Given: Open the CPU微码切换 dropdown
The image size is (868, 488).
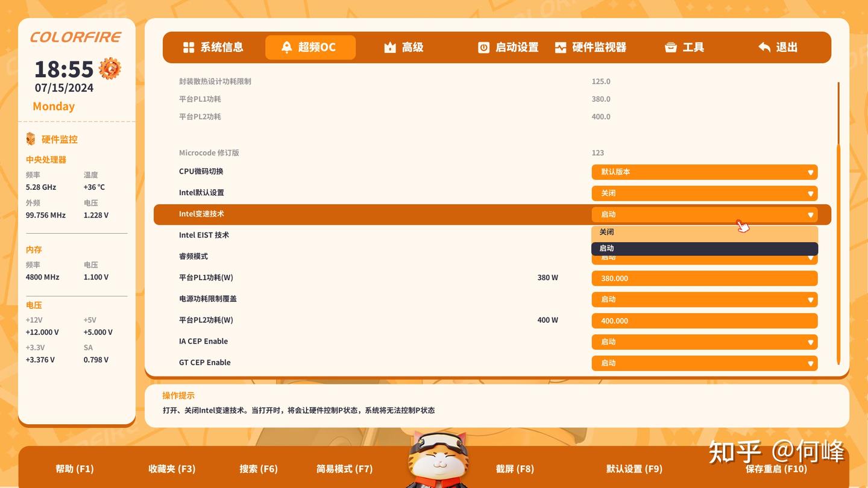Looking at the screenshot, I should point(703,172).
